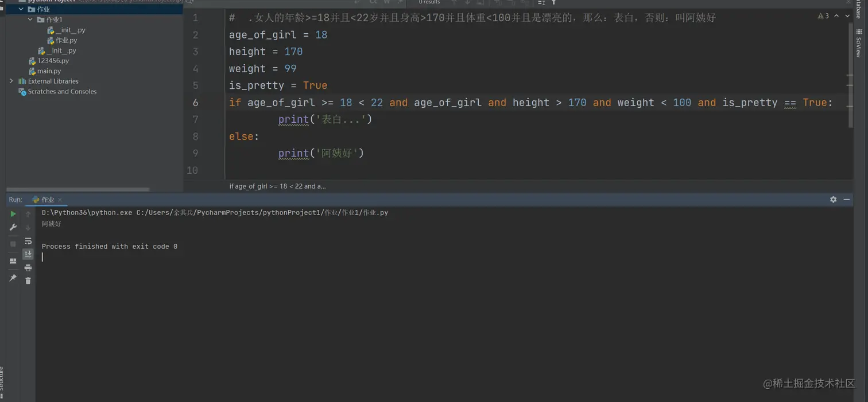Click the project panel horizontal scrollbar
Image resolution: width=868 pixels, height=402 pixels.
(x=77, y=189)
